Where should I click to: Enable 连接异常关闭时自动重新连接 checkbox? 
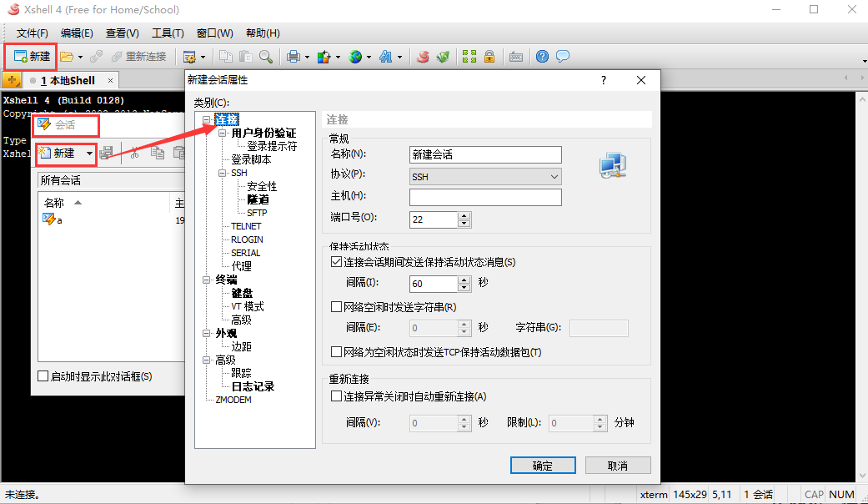tap(336, 396)
